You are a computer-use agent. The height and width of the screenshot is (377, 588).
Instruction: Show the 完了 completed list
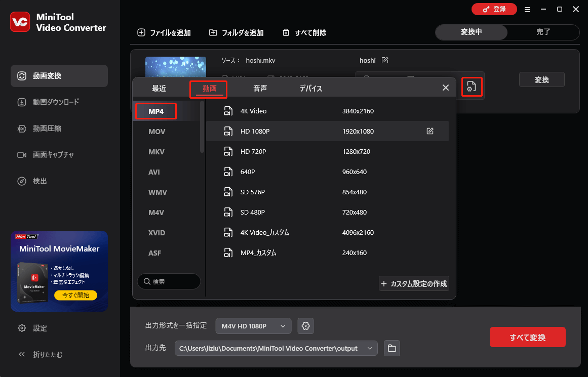[x=543, y=32]
